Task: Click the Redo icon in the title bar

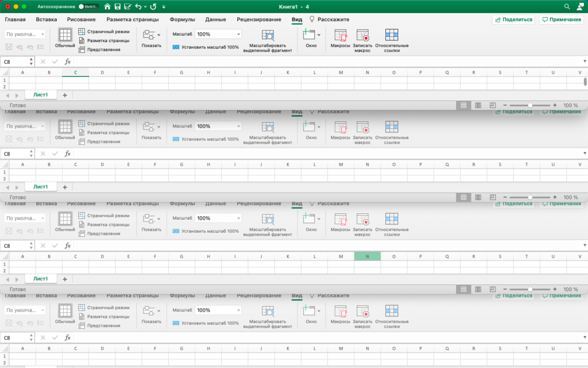Action: 153,7
